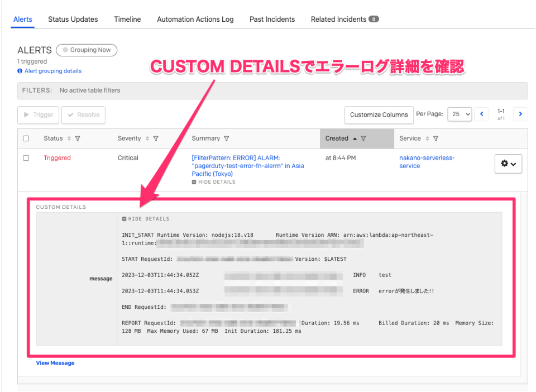Viewport: 536px width, 392px height.
Task: Click the Customize Columns button
Action: (x=379, y=115)
